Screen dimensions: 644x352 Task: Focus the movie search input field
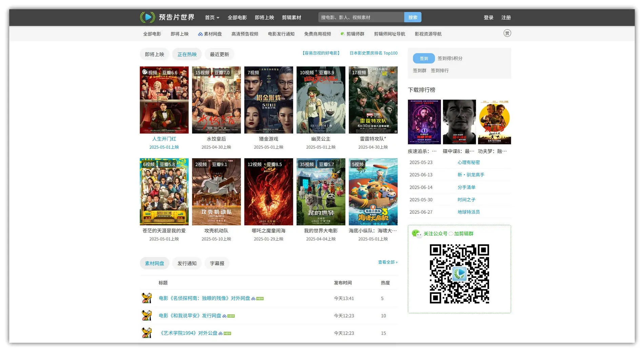click(x=361, y=17)
